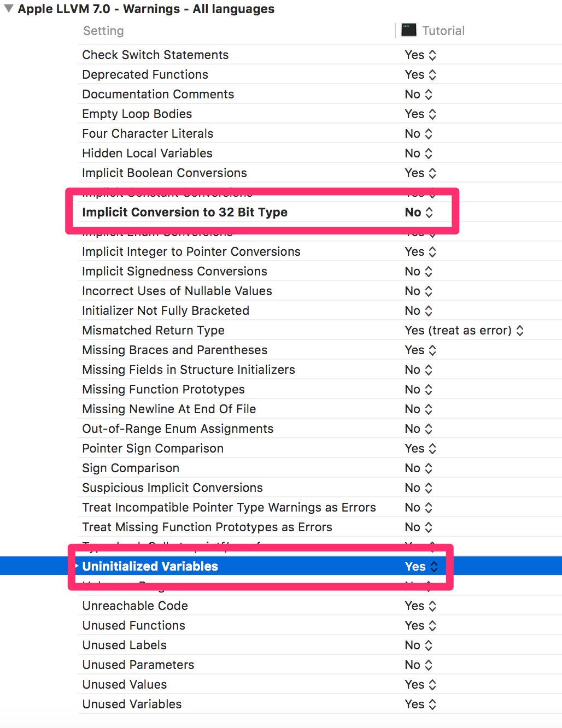Select 'Out-of-Range Enum Assignments' setting name
Image resolution: width=562 pixels, height=728 pixels.
click(178, 428)
